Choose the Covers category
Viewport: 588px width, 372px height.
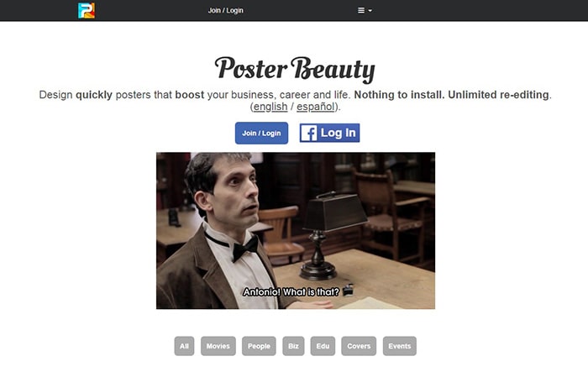[359, 346]
